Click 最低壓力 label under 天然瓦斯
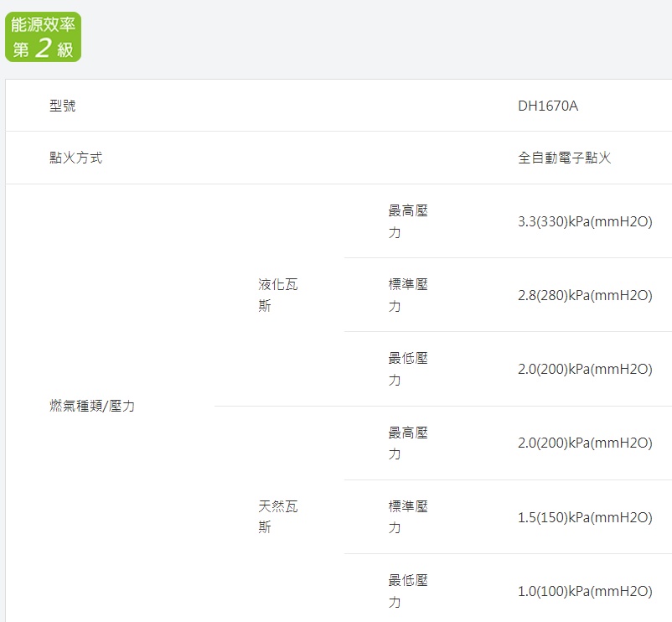 [x=407, y=591]
